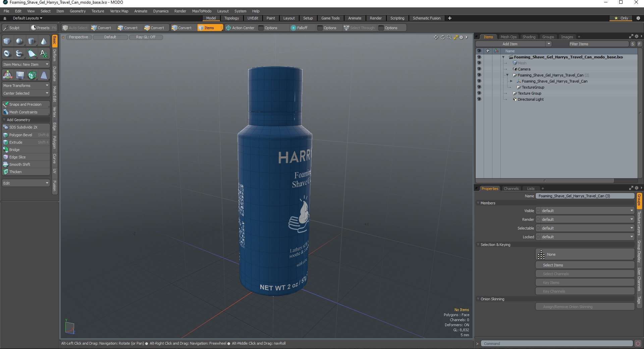The image size is (644, 349).
Task: Click the Extrude tool
Action: (x=26, y=142)
